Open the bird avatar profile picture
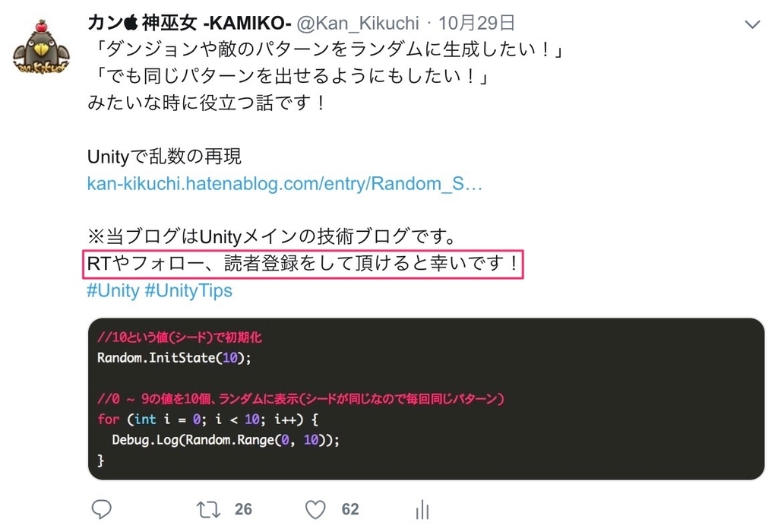Viewport: 778px width, 532px height. 41,48
